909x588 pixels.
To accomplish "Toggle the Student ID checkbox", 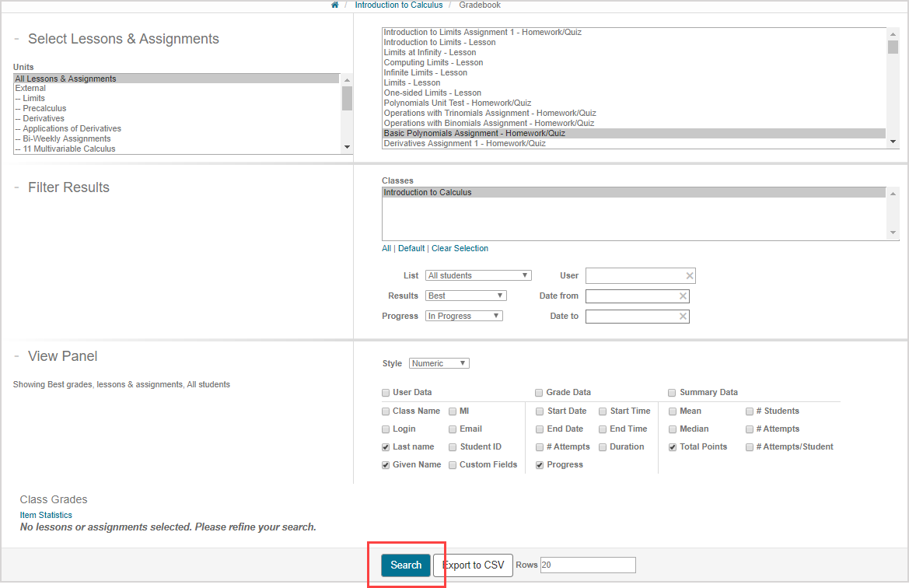I will point(453,447).
